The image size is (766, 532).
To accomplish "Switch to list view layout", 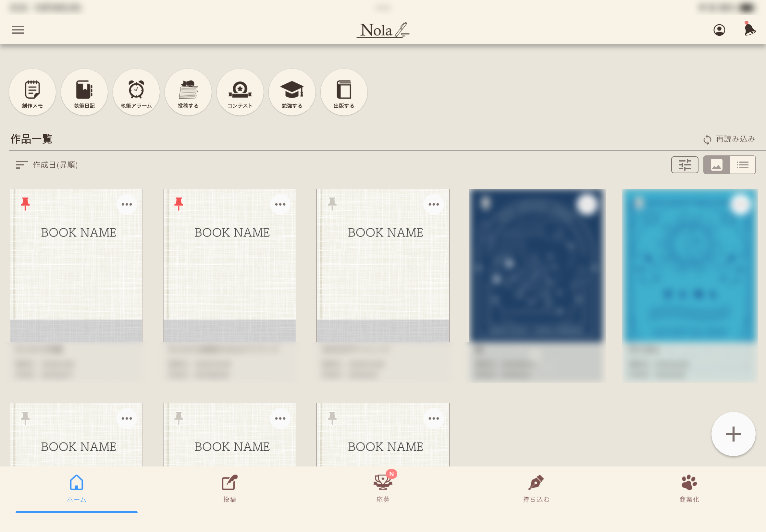I will coord(742,165).
